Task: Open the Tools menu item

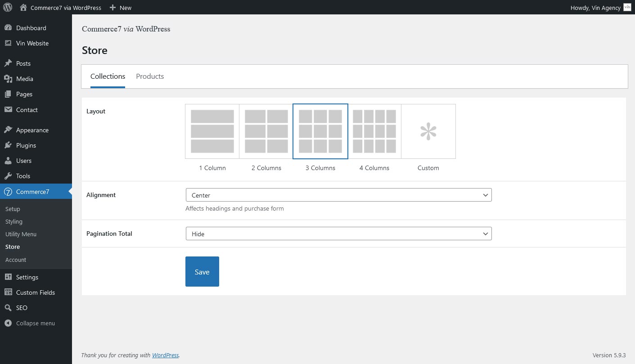Action: click(x=23, y=176)
